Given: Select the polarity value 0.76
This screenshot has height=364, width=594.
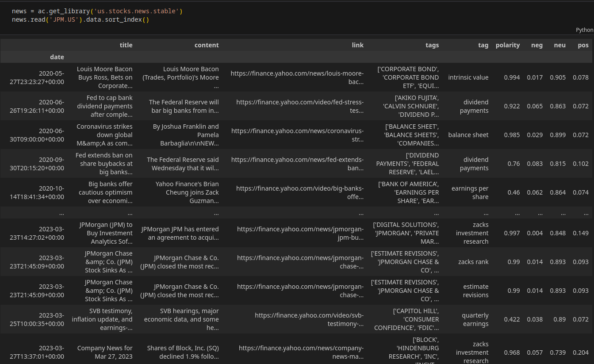Looking at the screenshot, I should (514, 164).
